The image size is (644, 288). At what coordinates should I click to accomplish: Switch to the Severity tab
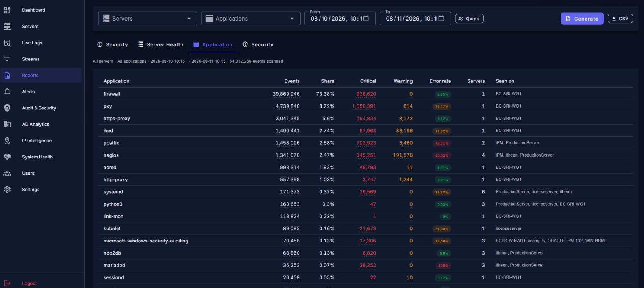113,44
